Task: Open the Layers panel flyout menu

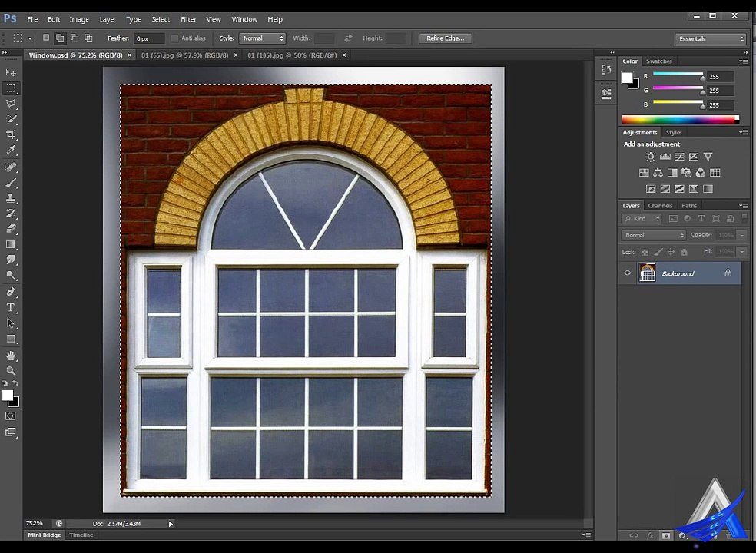Action: [743, 205]
